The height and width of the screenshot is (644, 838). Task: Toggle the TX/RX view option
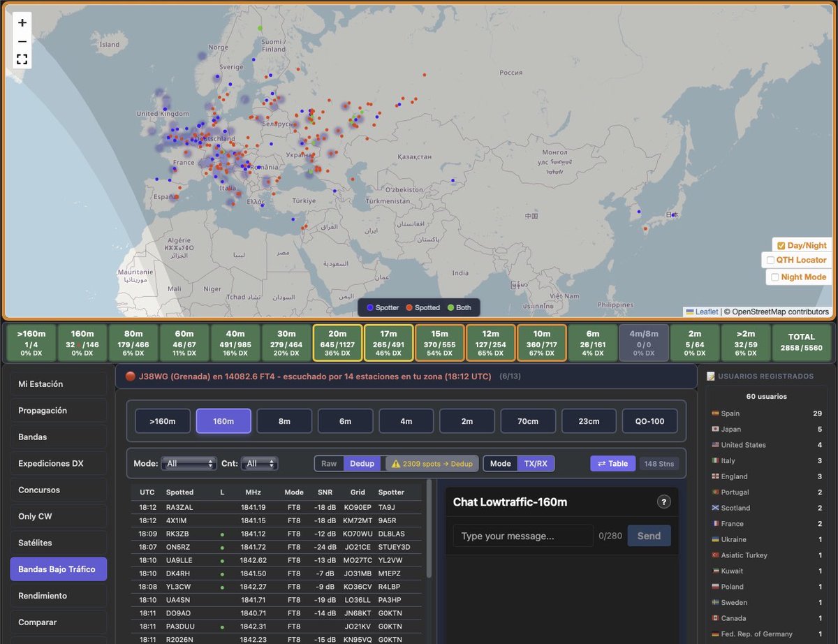pos(536,463)
